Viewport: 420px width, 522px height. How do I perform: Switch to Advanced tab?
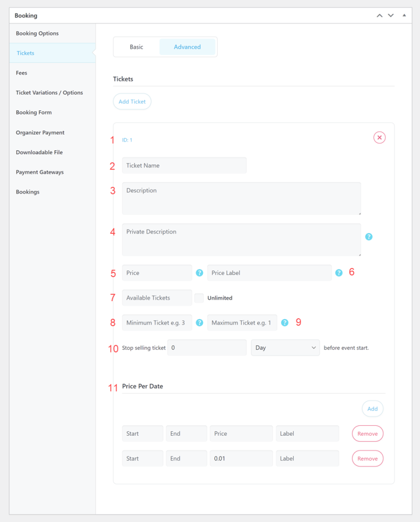(187, 47)
